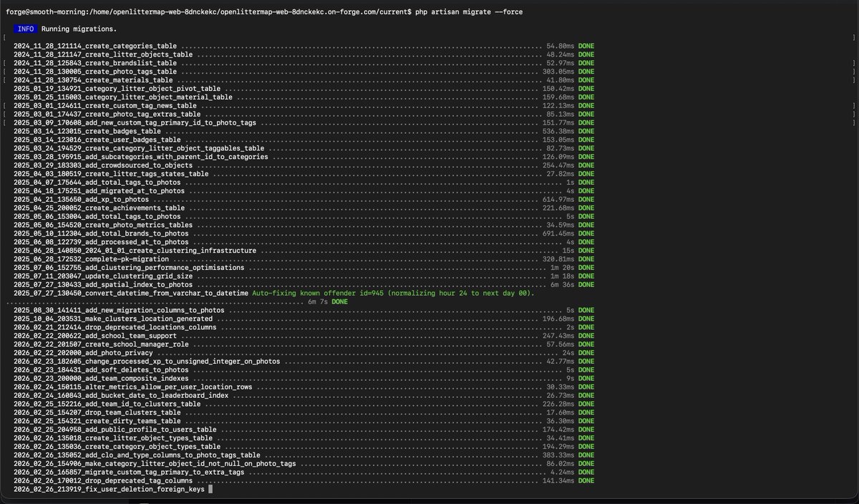Click the blue INFO badge
Image resolution: width=859 pixels, height=504 pixels.
click(25, 29)
